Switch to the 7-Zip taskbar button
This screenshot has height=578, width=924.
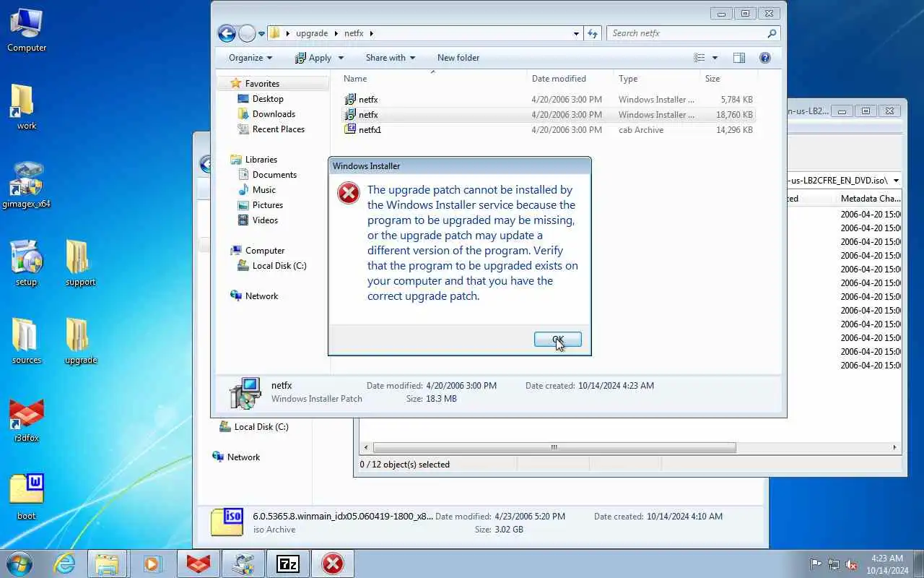pos(287,564)
